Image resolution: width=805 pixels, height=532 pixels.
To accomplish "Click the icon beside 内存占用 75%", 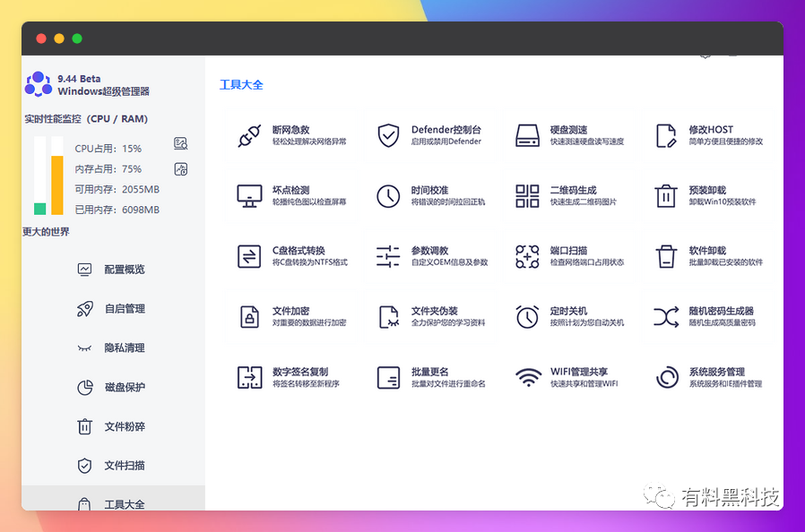I will coord(181,169).
